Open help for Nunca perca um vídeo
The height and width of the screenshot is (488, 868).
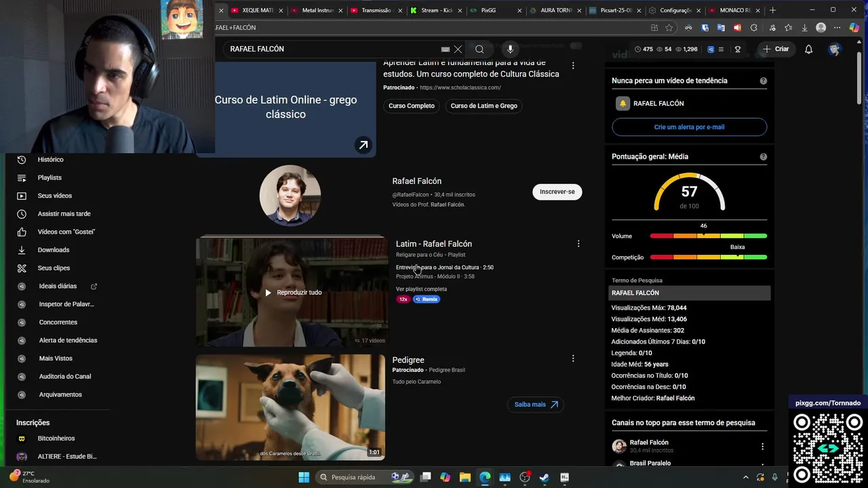point(763,81)
